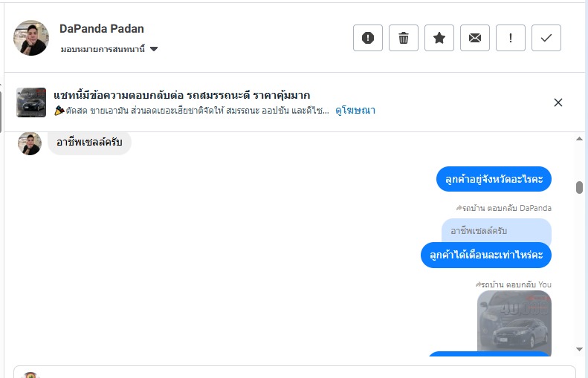Move conversation to trash
Image resolution: width=588 pixels, height=378 pixels.
[x=404, y=38]
